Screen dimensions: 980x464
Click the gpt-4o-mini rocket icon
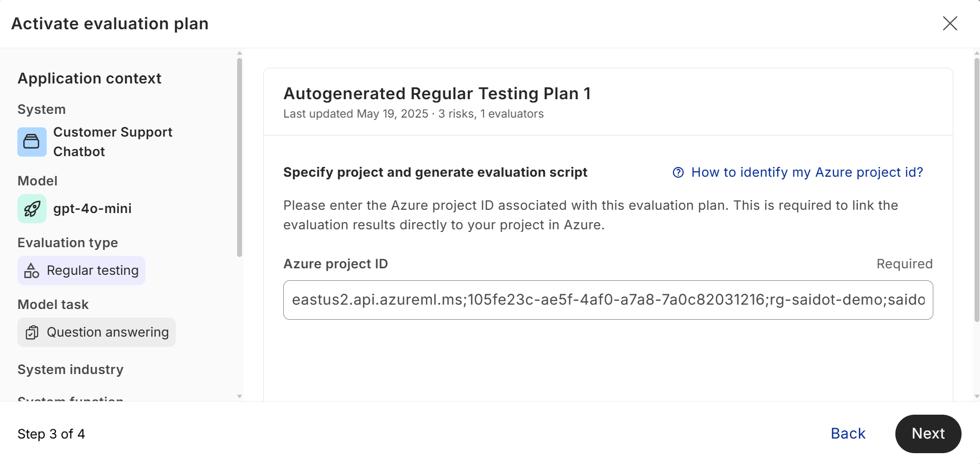(31, 209)
